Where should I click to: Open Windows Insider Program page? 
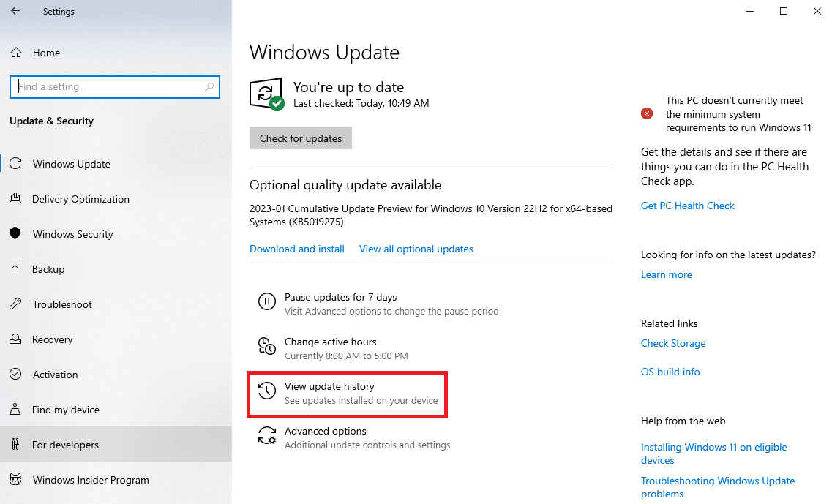pyautogui.click(x=116, y=480)
